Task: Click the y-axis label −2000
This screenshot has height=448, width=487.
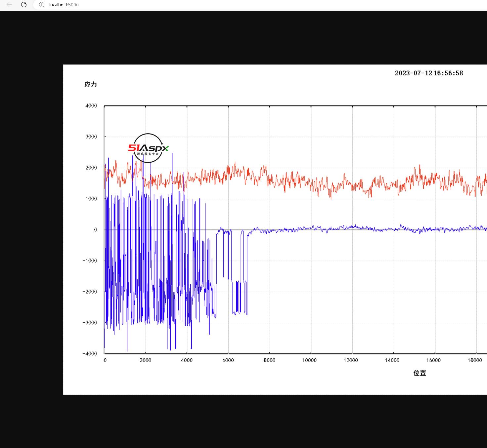Action: pos(90,292)
